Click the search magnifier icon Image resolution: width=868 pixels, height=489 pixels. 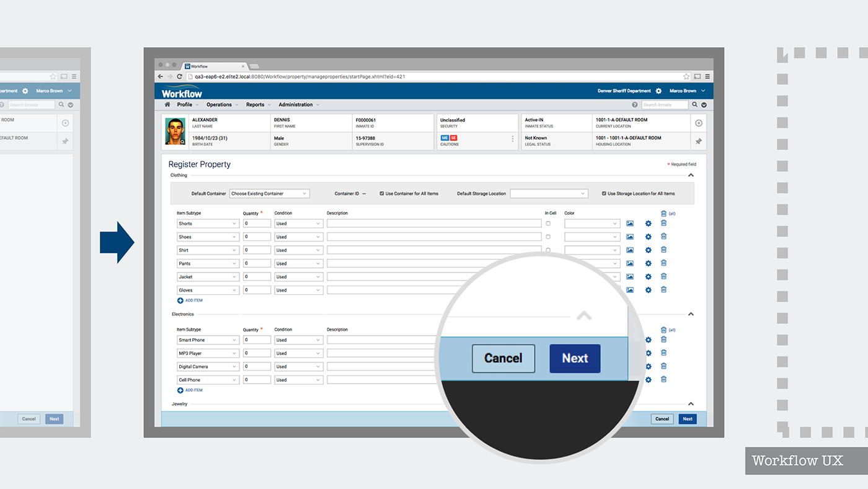pyautogui.click(x=694, y=105)
